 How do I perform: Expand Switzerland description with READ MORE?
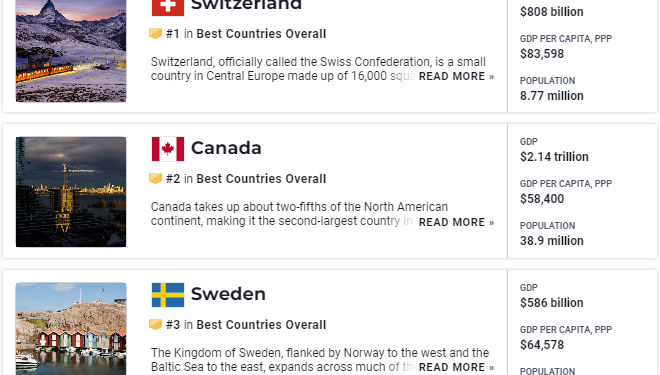456,76
